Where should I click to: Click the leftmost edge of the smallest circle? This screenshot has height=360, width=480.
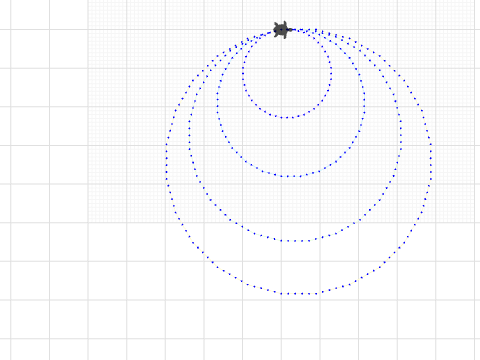point(243,73)
